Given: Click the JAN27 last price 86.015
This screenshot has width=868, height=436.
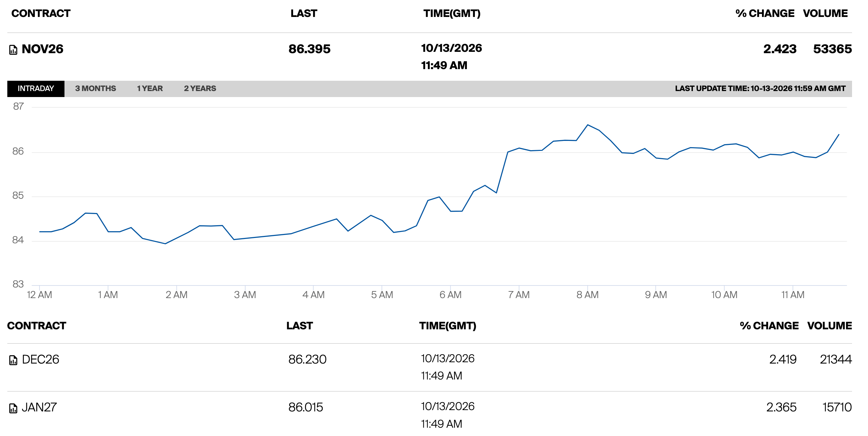Looking at the screenshot, I should [x=306, y=407].
